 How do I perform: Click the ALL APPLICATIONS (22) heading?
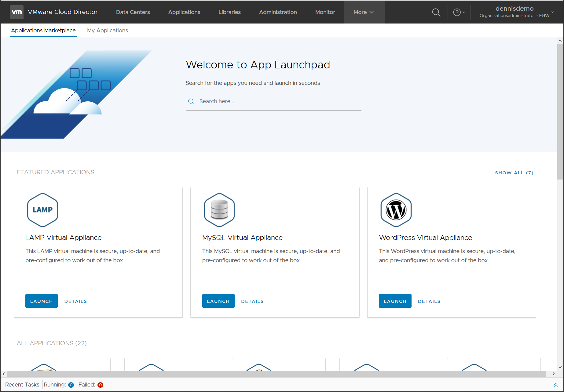(x=52, y=343)
